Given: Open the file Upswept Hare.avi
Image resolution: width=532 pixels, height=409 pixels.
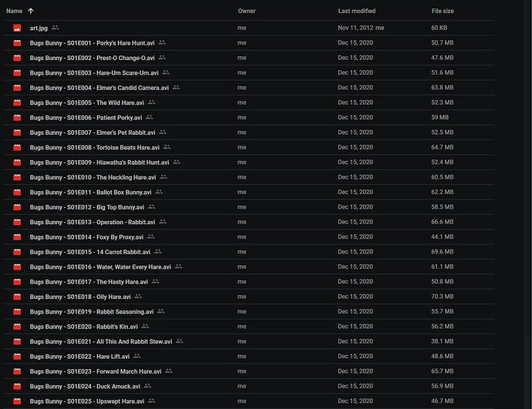Looking at the screenshot, I should [x=87, y=401].
